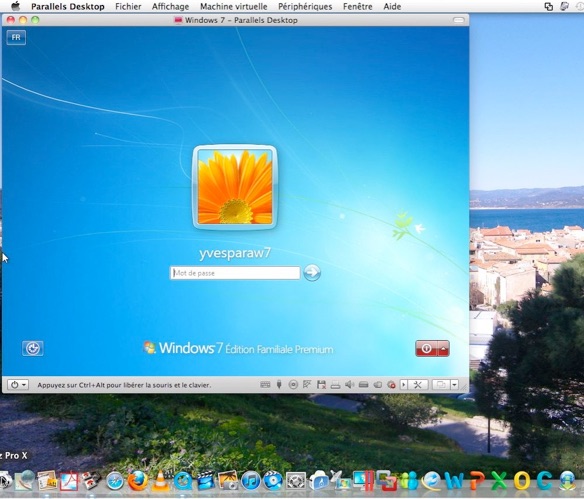Viewport: 584px width, 499px height.
Task: Open the Machine virtuelle menu
Action: (234, 6)
